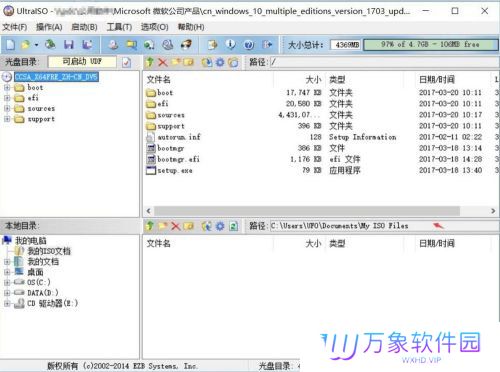Expand 桌面 in local tree
The height and width of the screenshot is (372, 500).
(x=7, y=272)
